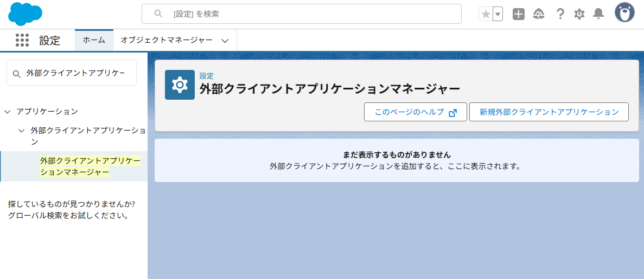The width and height of the screenshot is (644, 279).
Task: Open the help question mark icon
Action: [560, 15]
